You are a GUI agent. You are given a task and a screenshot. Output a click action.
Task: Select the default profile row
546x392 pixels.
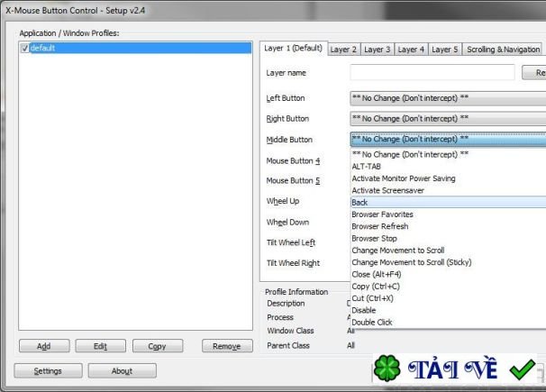click(136, 48)
